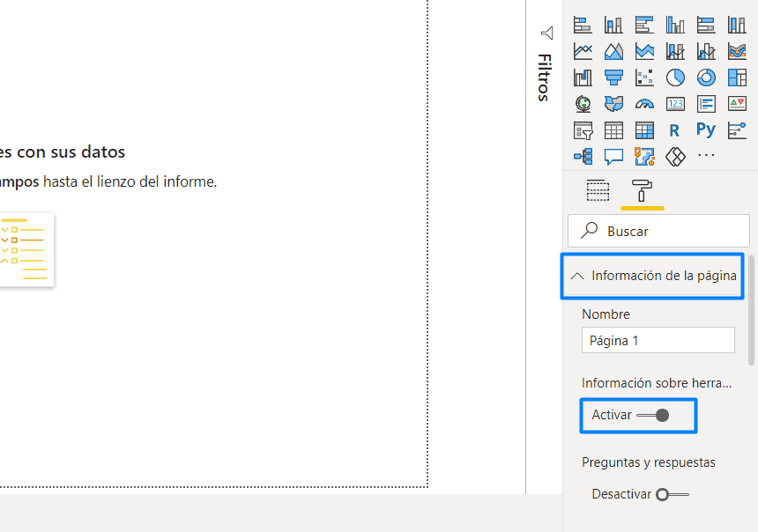Image resolution: width=758 pixels, height=532 pixels.
Task: Select the Q&A speech bubble visual
Action: [x=613, y=156]
